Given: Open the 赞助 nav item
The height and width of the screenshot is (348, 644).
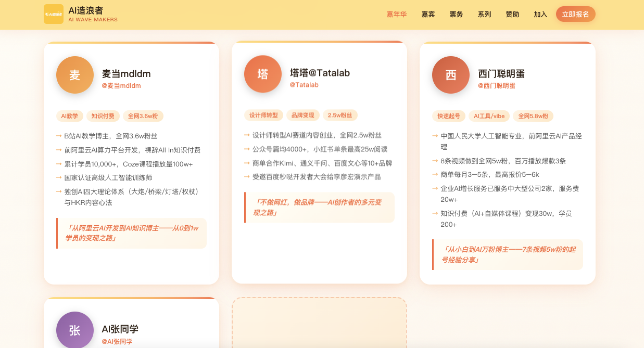Looking at the screenshot, I should coord(513,14).
